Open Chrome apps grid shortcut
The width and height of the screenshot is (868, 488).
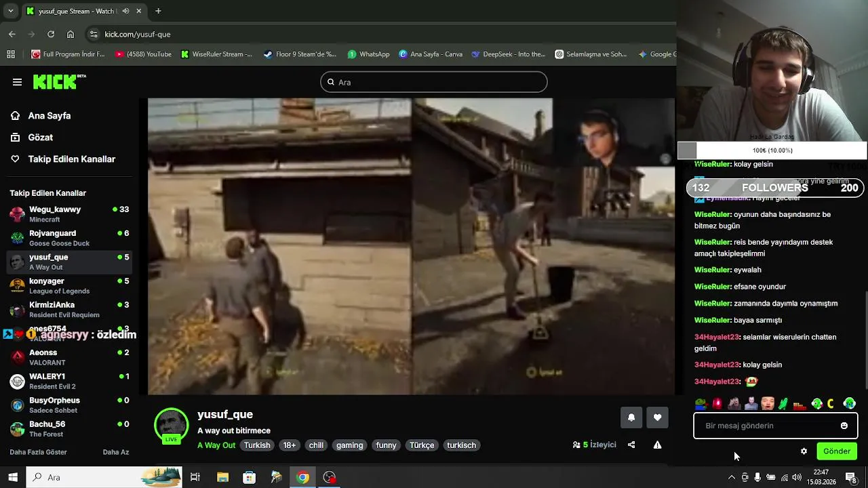pyautogui.click(x=11, y=54)
